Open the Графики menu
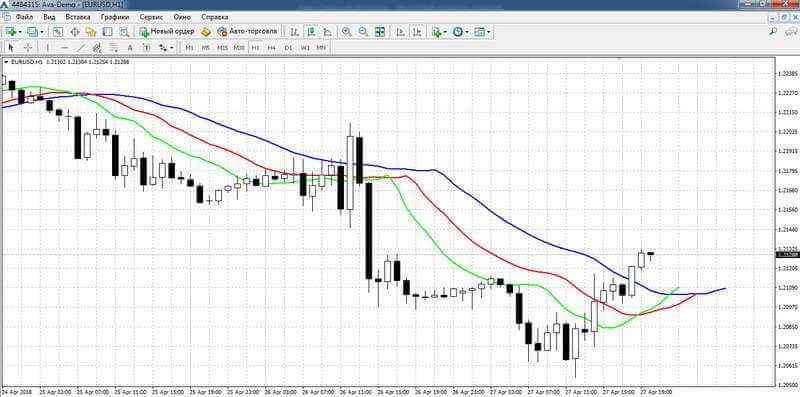 click(115, 17)
